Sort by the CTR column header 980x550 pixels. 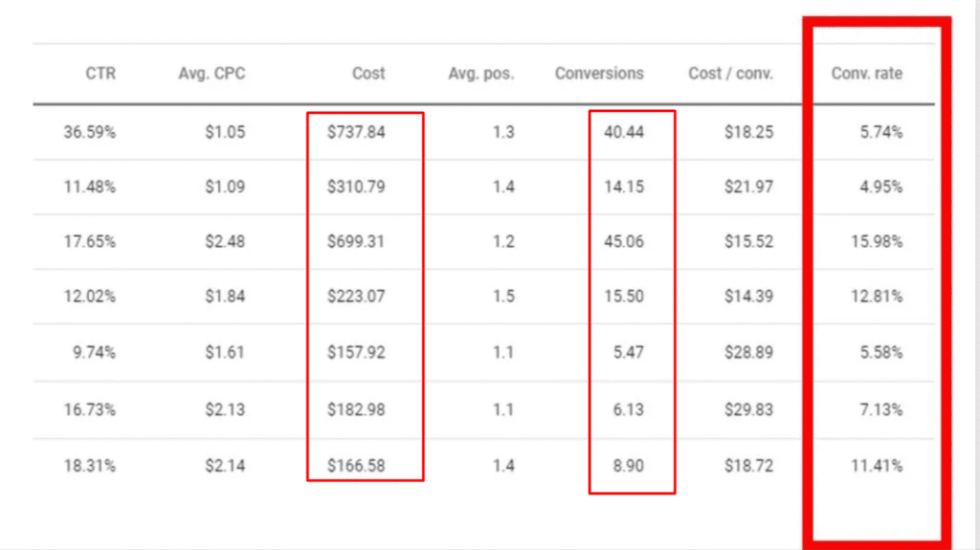(100, 74)
